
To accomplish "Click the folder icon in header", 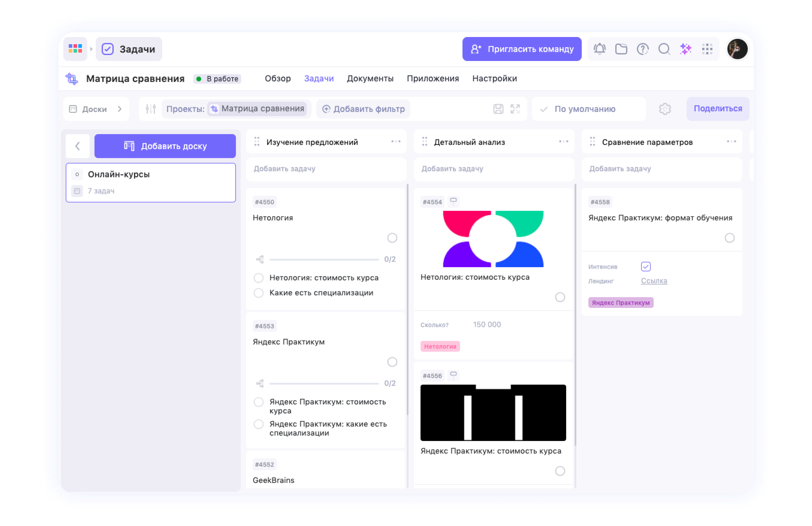I will [621, 49].
